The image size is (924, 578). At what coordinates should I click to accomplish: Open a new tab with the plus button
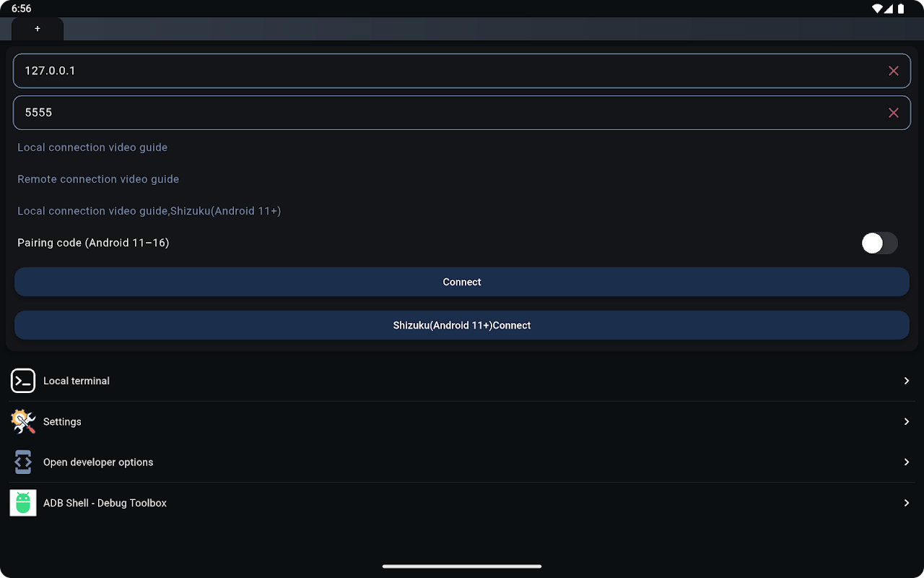(38, 29)
